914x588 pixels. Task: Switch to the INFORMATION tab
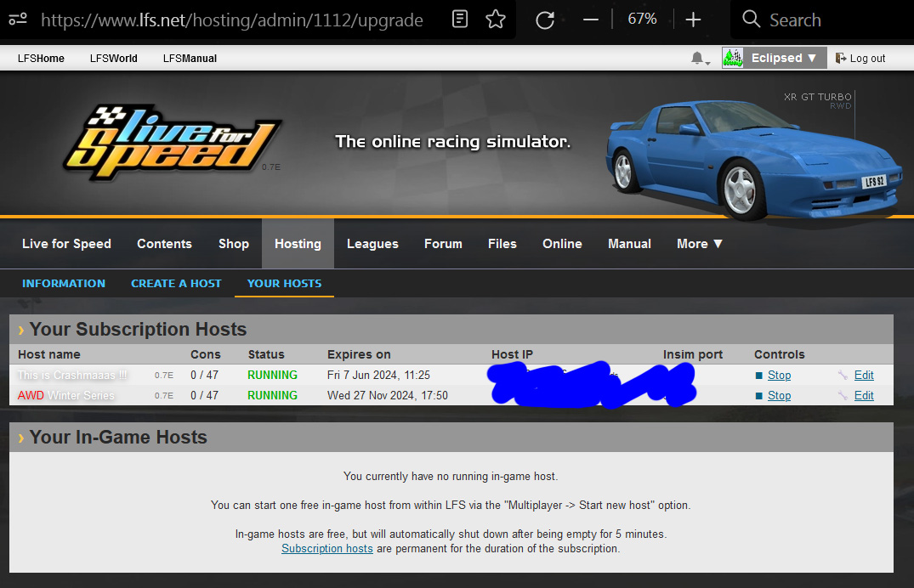[64, 283]
